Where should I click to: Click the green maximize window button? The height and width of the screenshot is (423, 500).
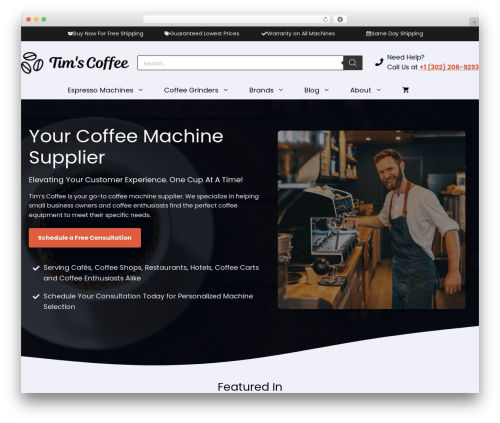44,19
